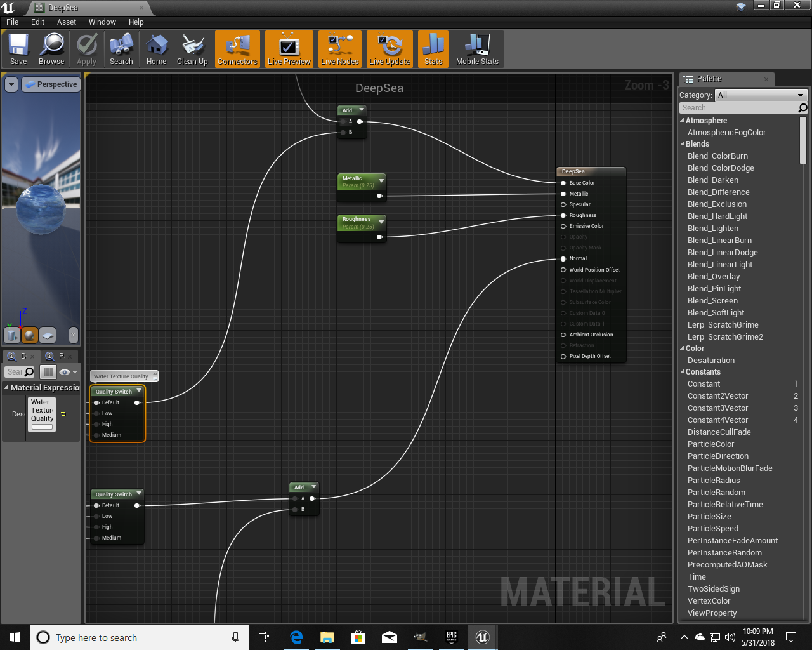Collapse the lower Quality Switch node arrow

point(139,494)
